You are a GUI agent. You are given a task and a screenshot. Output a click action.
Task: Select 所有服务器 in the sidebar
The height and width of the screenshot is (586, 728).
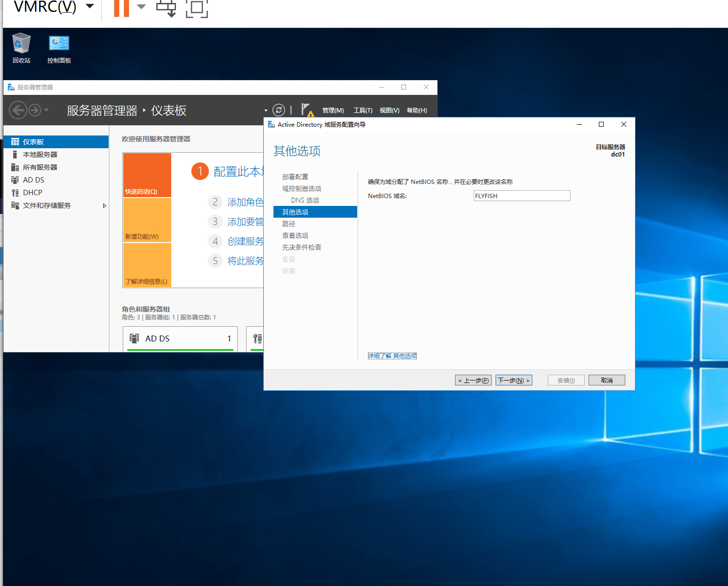[x=56, y=167]
